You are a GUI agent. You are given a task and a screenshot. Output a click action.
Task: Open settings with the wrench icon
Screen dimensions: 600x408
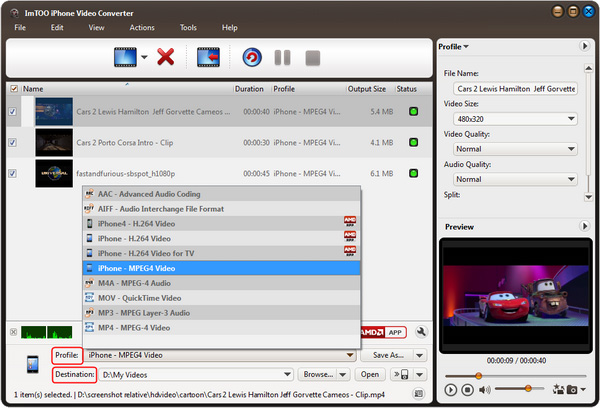(421, 332)
